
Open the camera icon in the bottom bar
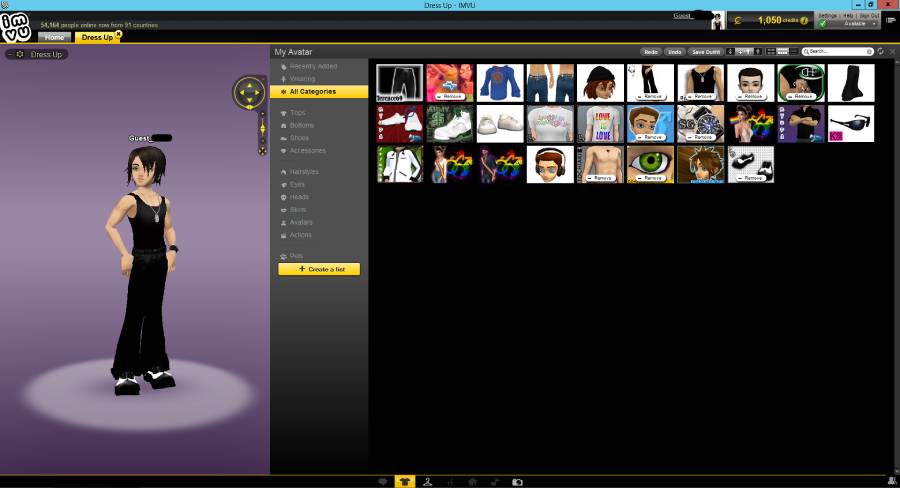(x=517, y=482)
